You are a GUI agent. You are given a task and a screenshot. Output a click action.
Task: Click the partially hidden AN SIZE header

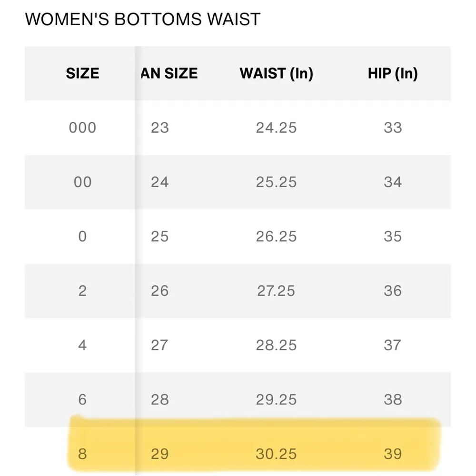(x=169, y=73)
